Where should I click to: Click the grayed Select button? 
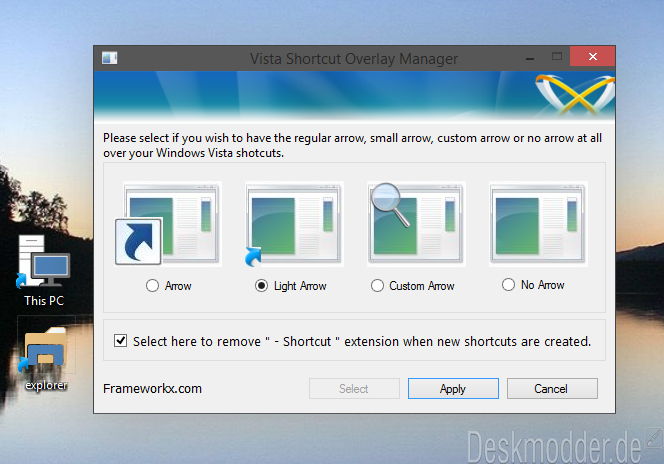pyautogui.click(x=354, y=389)
